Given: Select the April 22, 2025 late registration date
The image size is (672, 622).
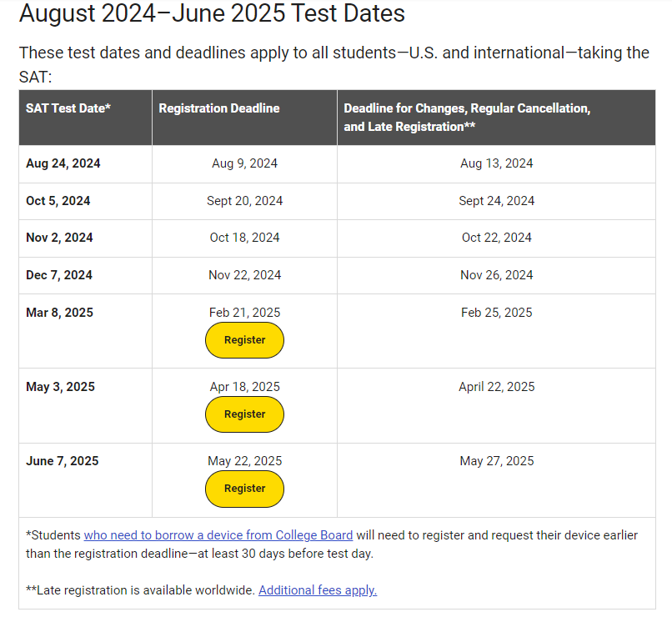Looking at the screenshot, I should point(496,387).
